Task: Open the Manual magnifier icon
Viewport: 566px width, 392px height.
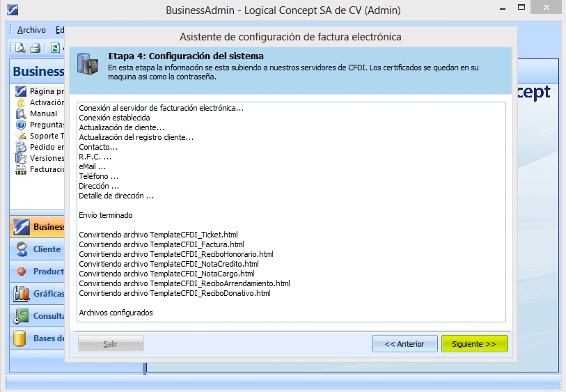Action: coord(21,113)
